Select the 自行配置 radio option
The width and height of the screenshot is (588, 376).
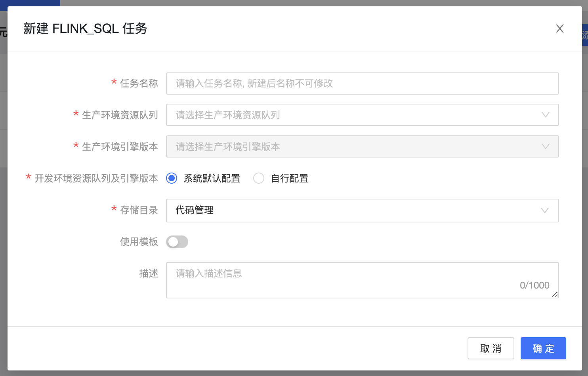point(259,179)
